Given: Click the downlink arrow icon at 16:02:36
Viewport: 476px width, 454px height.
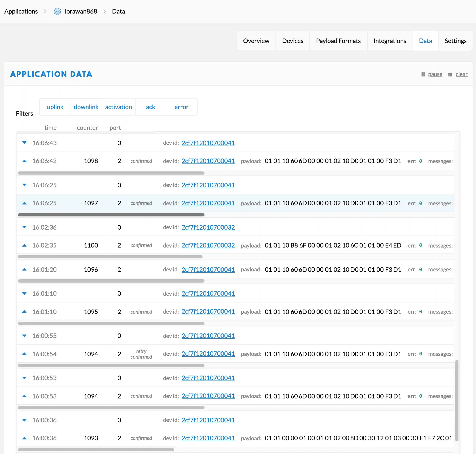Looking at the screenshot, I should (24, 227).
